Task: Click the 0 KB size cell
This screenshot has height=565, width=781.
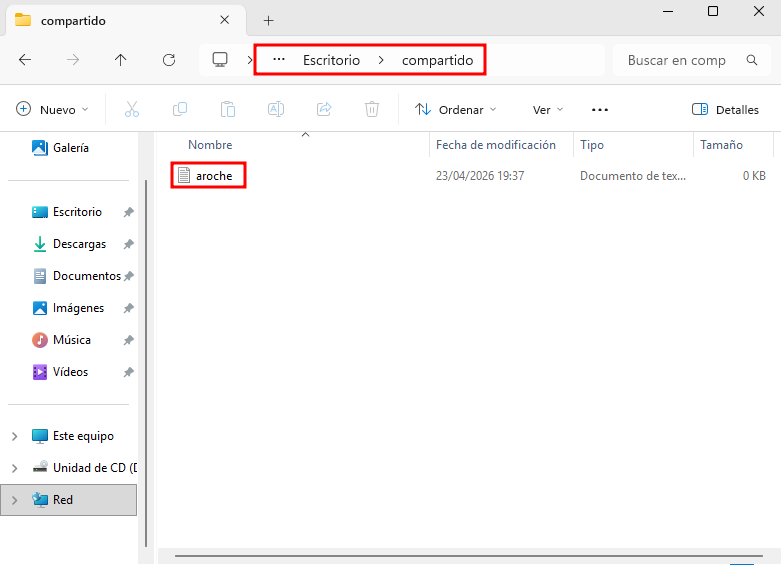Action: coord(754,176)
